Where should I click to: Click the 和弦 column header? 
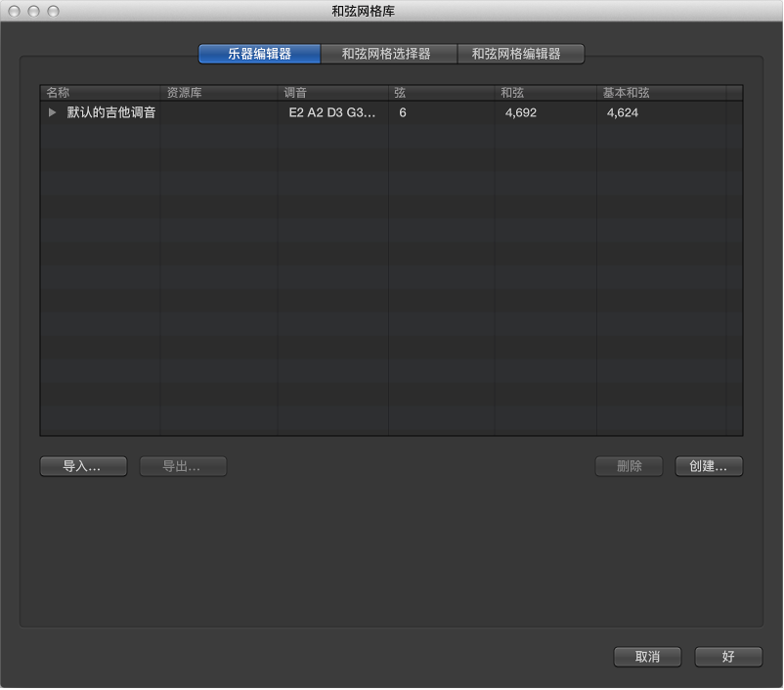coord(545,93)
